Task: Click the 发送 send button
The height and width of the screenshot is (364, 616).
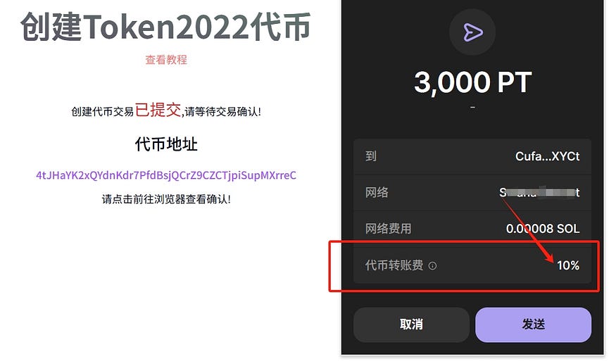Action: coord(533,325)
